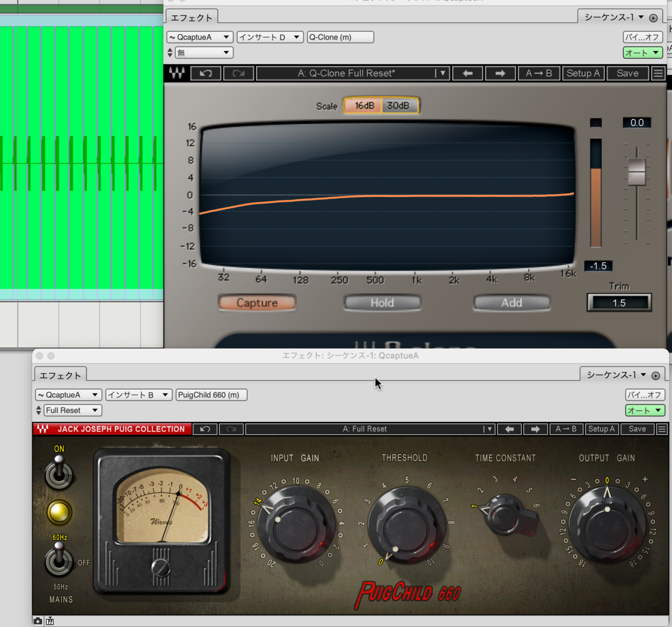672x627 pixels.
Task: Open automation dropdown in PuigChild window
Action: pyautogui.click(x=645, y=411)
